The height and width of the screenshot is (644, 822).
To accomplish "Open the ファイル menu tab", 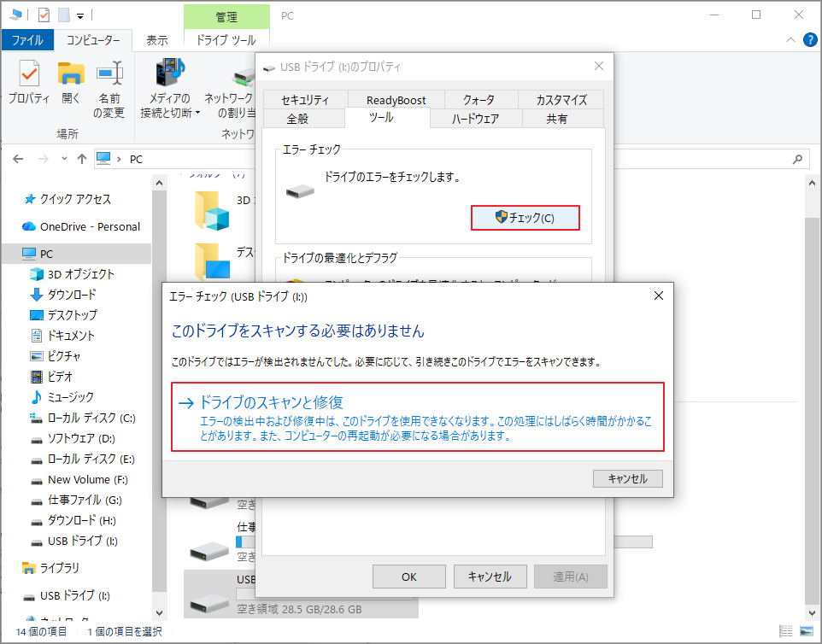I will (27, 40).
